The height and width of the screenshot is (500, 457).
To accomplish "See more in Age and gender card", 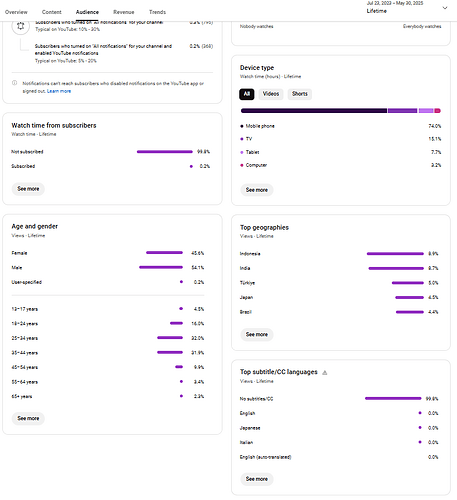I will pos(28,418).
